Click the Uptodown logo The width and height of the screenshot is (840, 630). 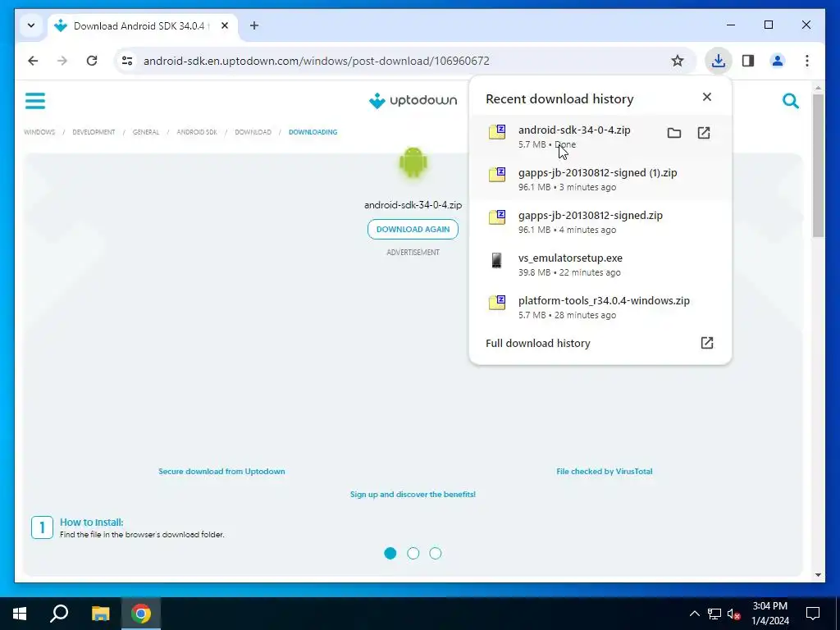pos(413,100)
